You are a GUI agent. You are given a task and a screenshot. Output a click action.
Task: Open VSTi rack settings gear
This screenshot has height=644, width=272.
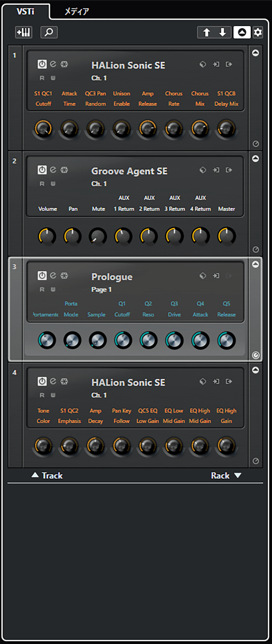pyautogui.click(x=258, y=32)
